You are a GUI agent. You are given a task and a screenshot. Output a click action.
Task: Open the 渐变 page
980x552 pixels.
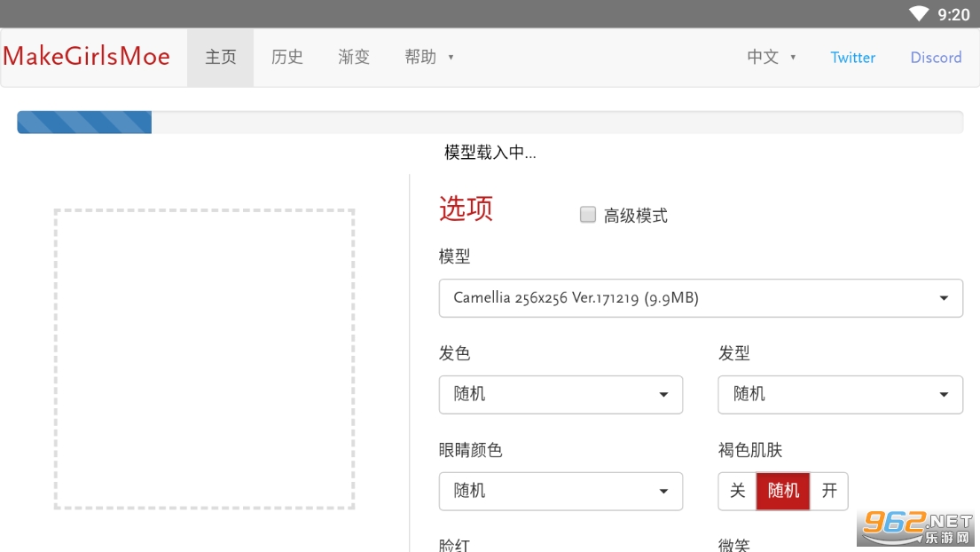(353, 57)
